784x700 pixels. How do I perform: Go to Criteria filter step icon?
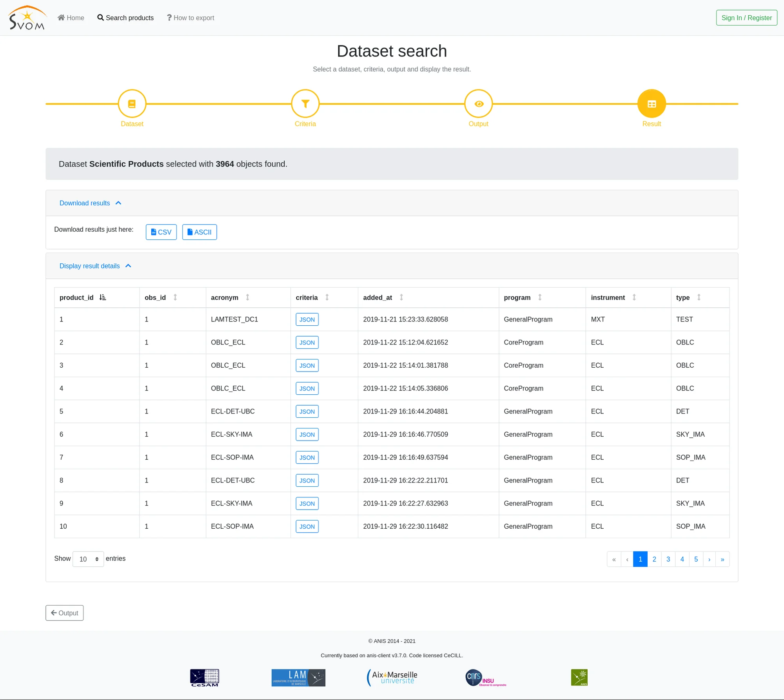coord(305,103)
